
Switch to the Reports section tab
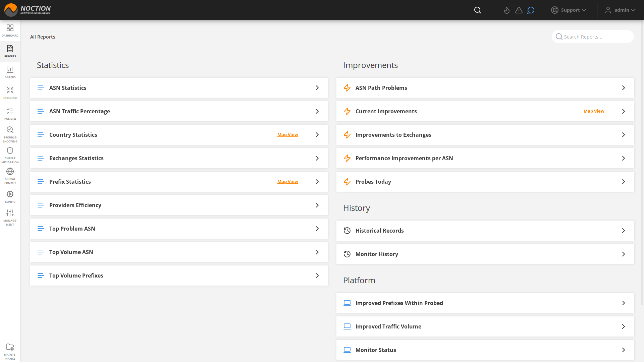[x=10, y=50]
